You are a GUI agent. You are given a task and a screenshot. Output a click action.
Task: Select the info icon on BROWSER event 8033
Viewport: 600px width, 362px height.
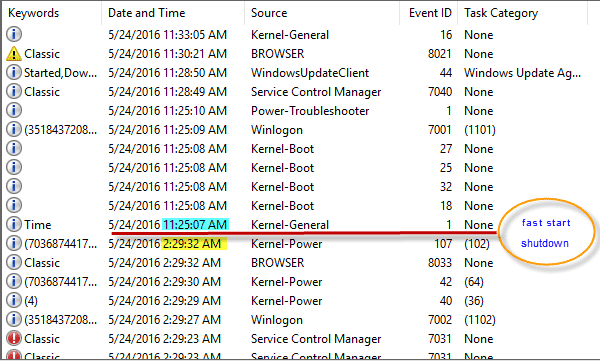coord(14,263)
